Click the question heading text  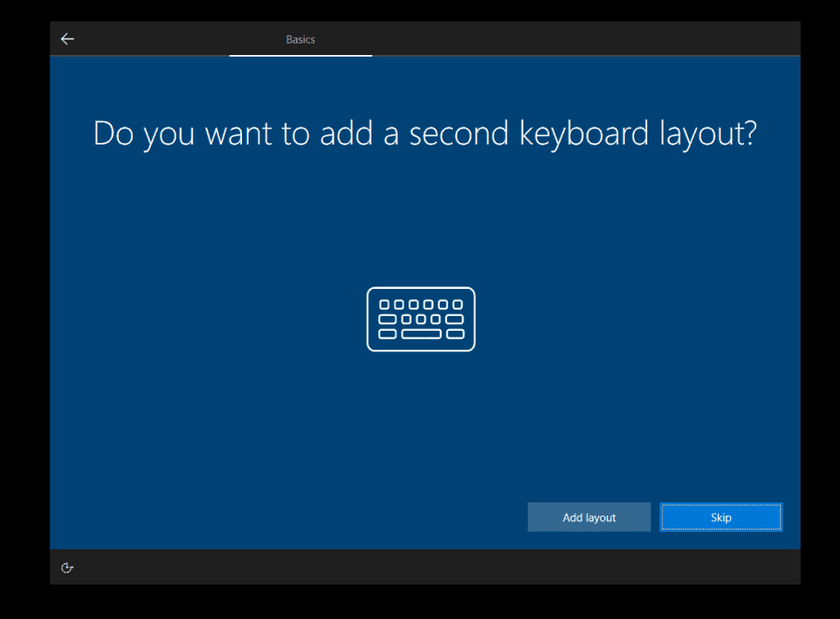click(x=426, y=133)
